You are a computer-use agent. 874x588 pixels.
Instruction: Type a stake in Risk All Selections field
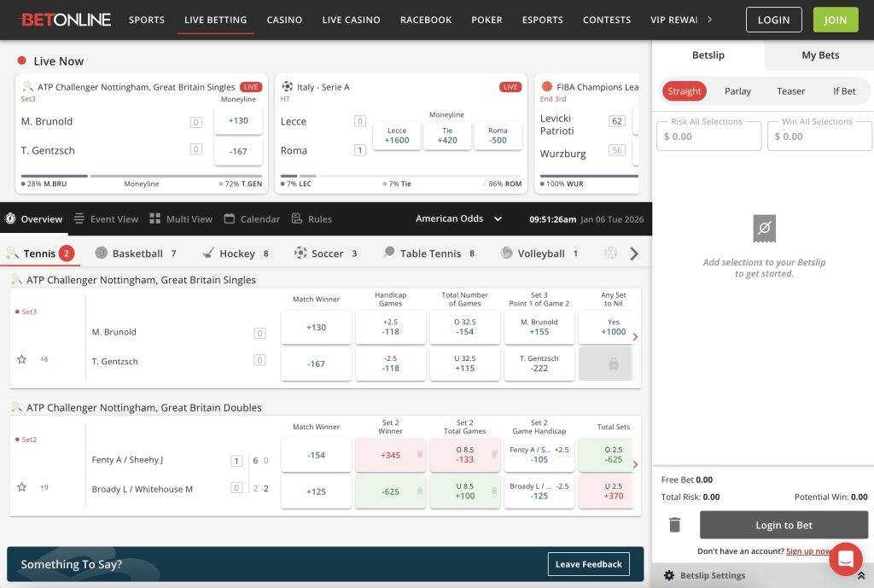pyautogui.click(x=708, y=135)
